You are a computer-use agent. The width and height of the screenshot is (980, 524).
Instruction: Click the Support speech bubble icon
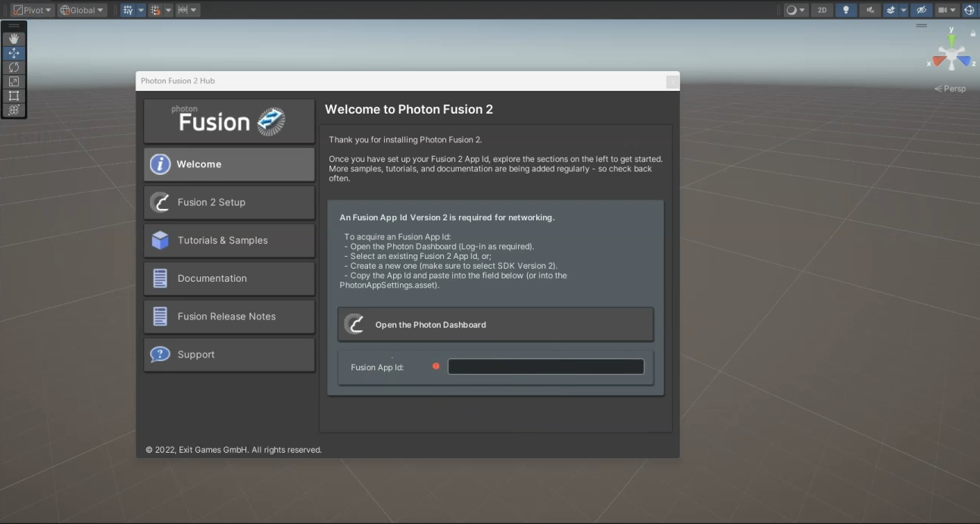[160, 354]
